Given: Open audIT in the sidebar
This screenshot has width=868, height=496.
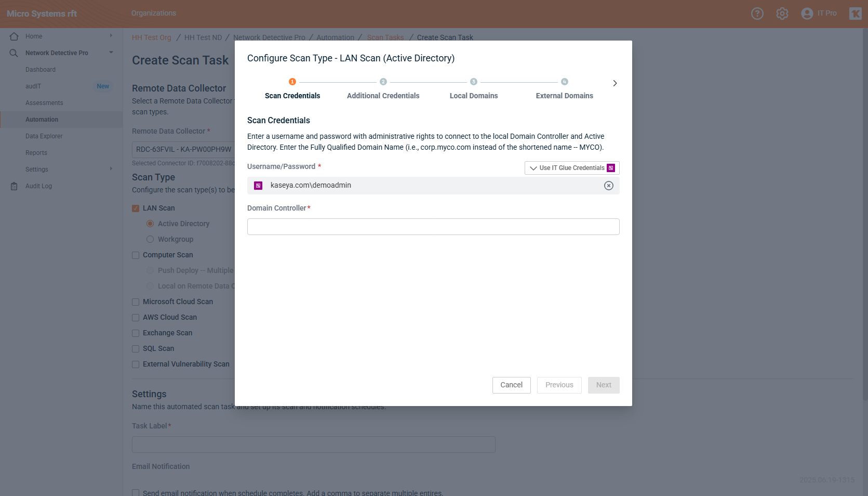Looking at the screenshot, I should click(x=33, y=86).
